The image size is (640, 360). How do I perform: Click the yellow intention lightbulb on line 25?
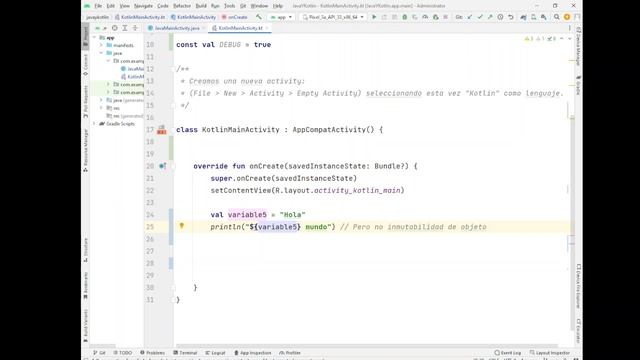click(x=182, y=226)
